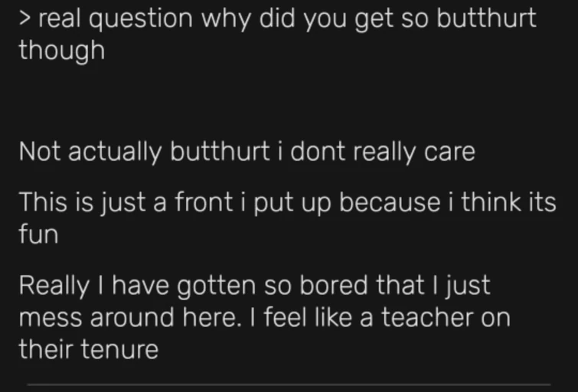Click the words 'mess around here.'
This screenshot has width=578, height=392.
point(130,318)
